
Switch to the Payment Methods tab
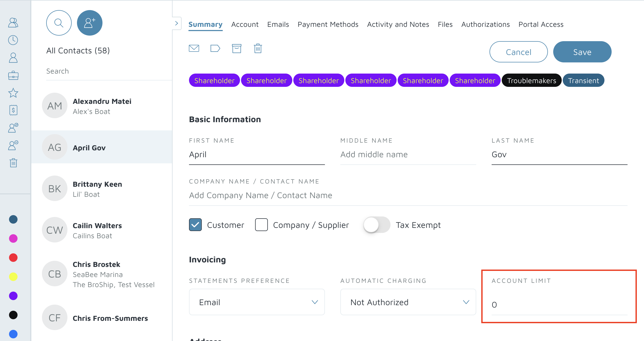pos(328,24)
